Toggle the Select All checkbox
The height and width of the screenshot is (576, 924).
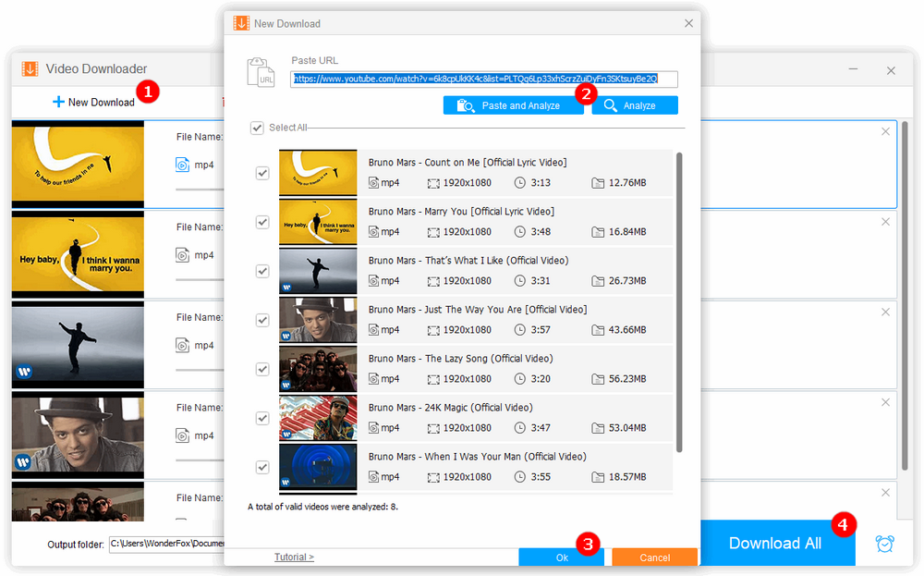(257, 128)
